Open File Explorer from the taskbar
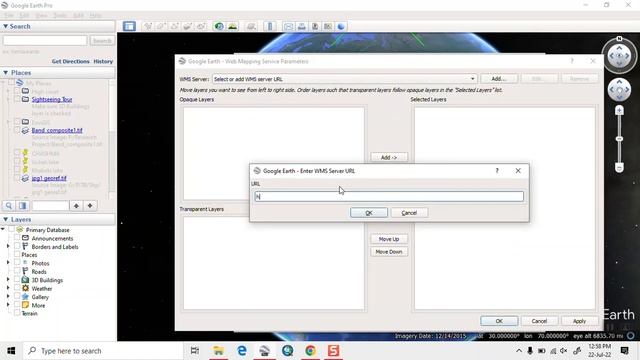This screenshot has width=640, height=360. (218, 351)
